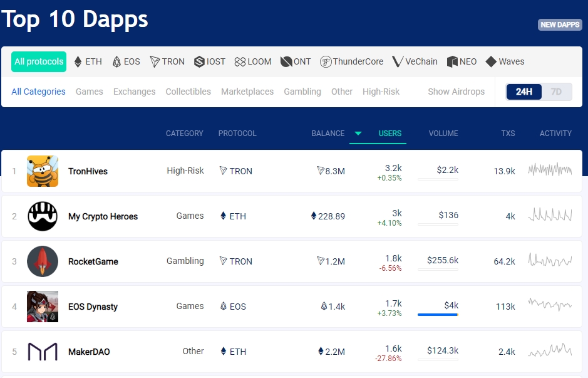Filter by LOOM protocol
The width and height of the screenshot is (588, 378).
[x=253, y=61]
